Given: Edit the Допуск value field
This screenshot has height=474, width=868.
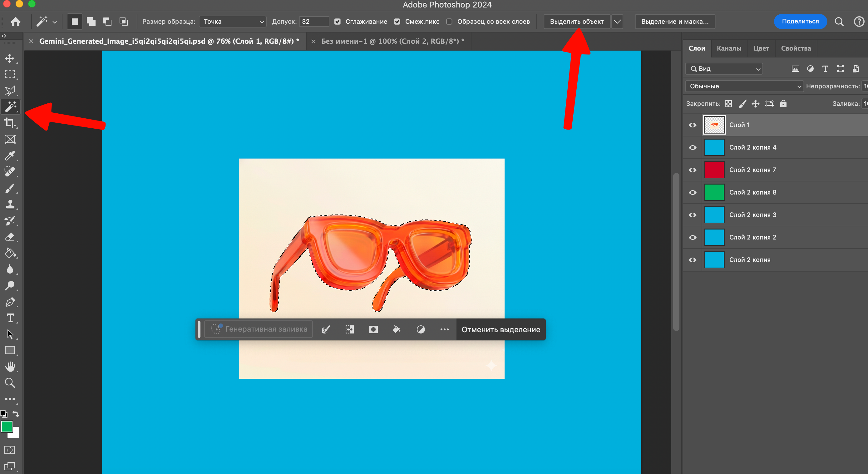Looking at the screenshot, I should point(313,21).
